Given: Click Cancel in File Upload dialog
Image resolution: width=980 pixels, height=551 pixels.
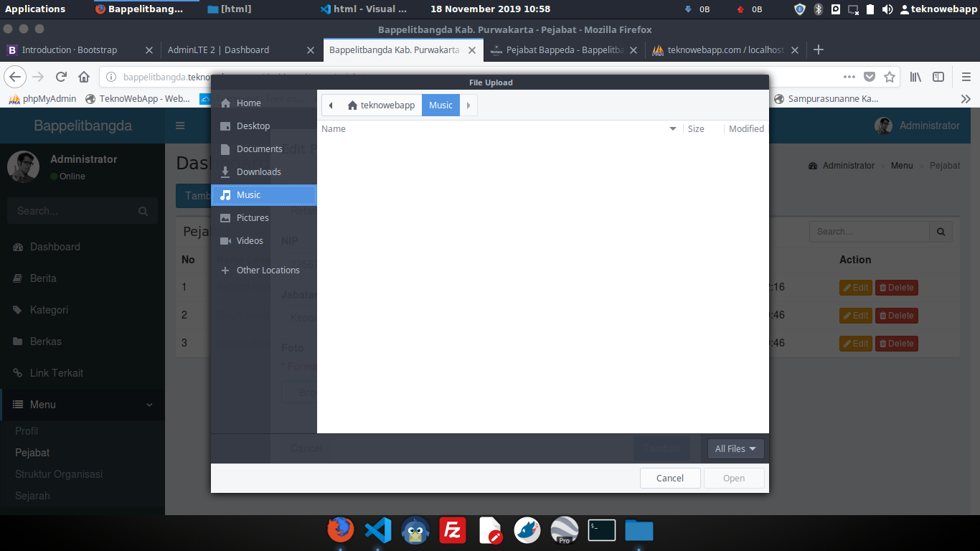Looking at the screenshot, I should tap(669, 478).
